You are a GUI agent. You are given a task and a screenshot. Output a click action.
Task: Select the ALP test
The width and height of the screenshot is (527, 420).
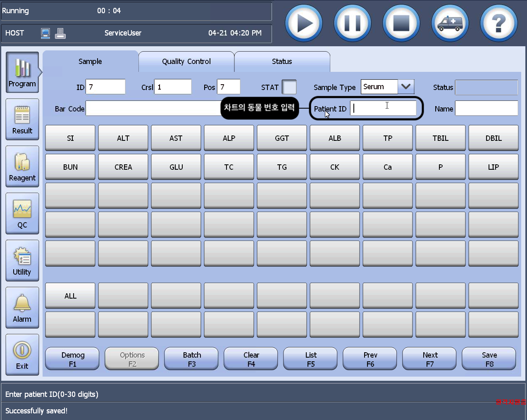[x=229, y=138]
